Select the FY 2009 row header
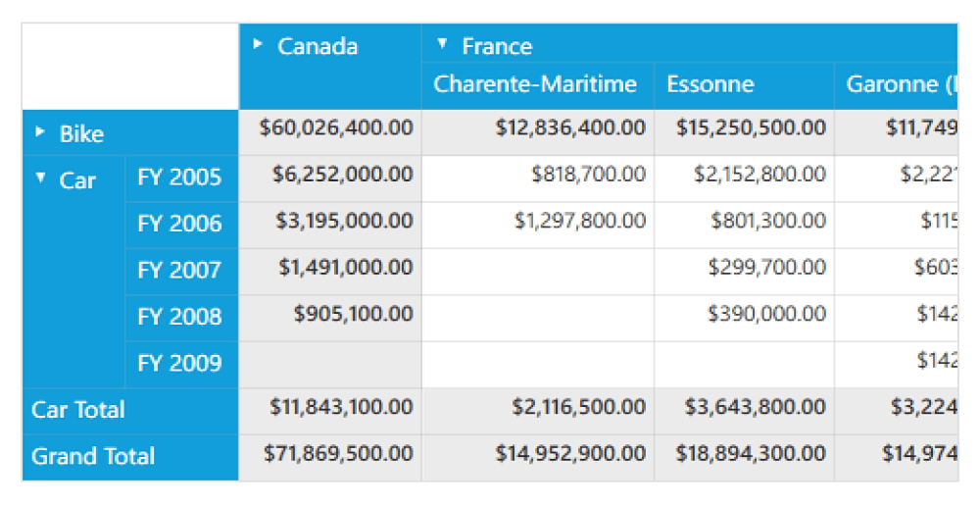This screenshot has width=980, height=507. pos(180,364)
